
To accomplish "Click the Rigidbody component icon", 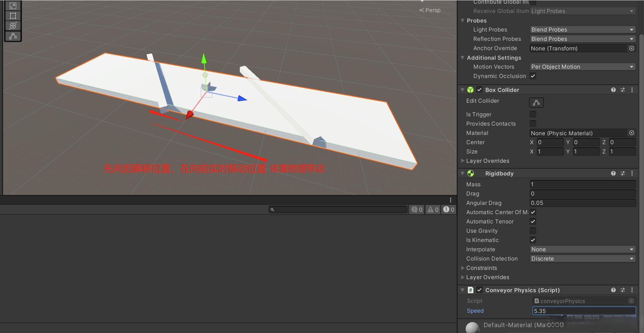I will pyautogui.click(x=470, y=173).
